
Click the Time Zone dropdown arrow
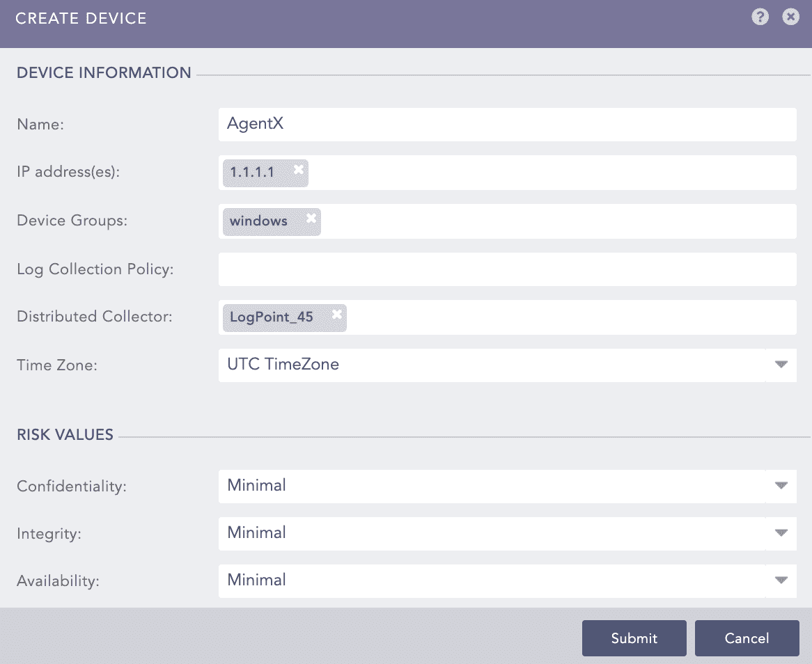[781, 365]
